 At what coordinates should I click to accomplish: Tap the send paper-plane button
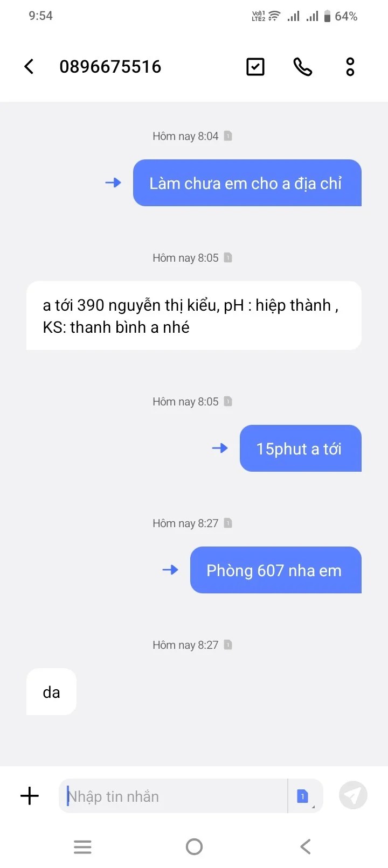point(353,795)
